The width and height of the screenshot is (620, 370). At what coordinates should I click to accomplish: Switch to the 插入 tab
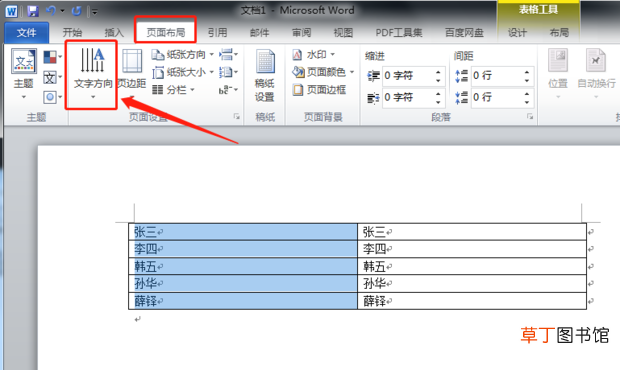pyautogui.click(x=114, y=33)
